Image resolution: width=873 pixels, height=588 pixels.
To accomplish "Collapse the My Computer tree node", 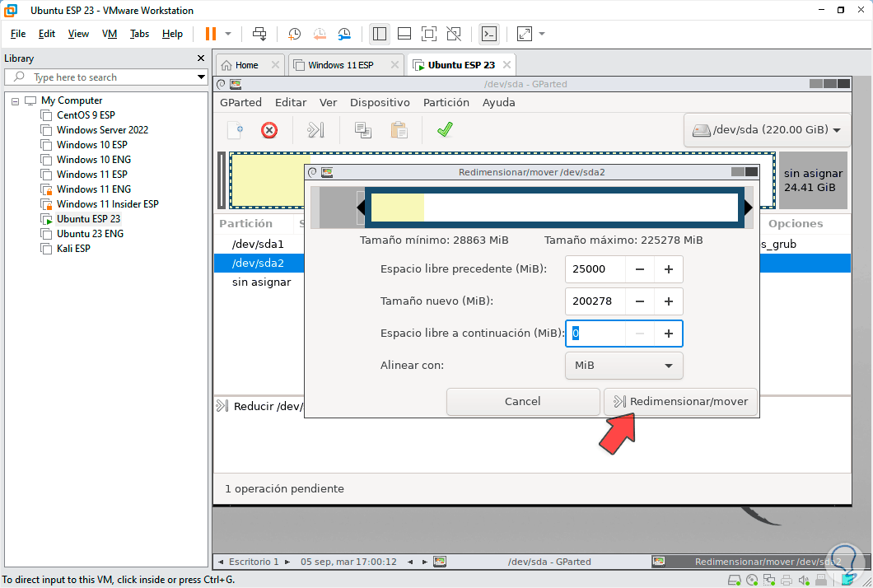I will tap(15, 101).
